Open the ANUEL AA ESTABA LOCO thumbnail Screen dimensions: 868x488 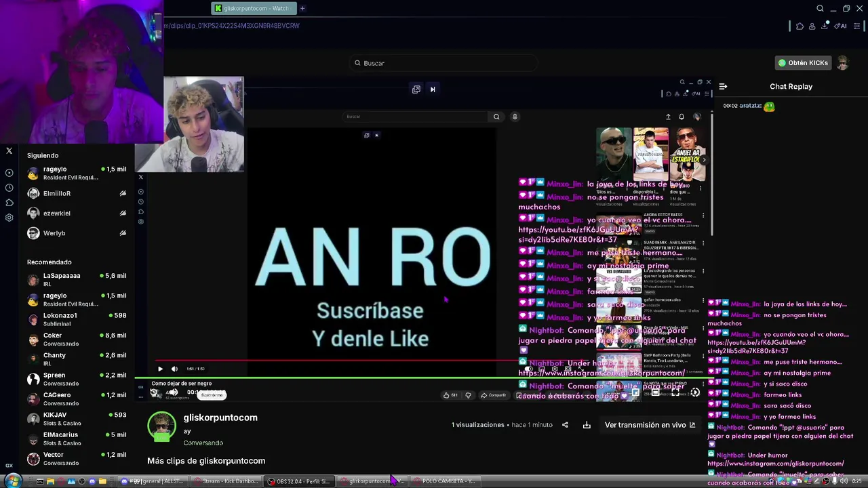click(x=687, y=154)
